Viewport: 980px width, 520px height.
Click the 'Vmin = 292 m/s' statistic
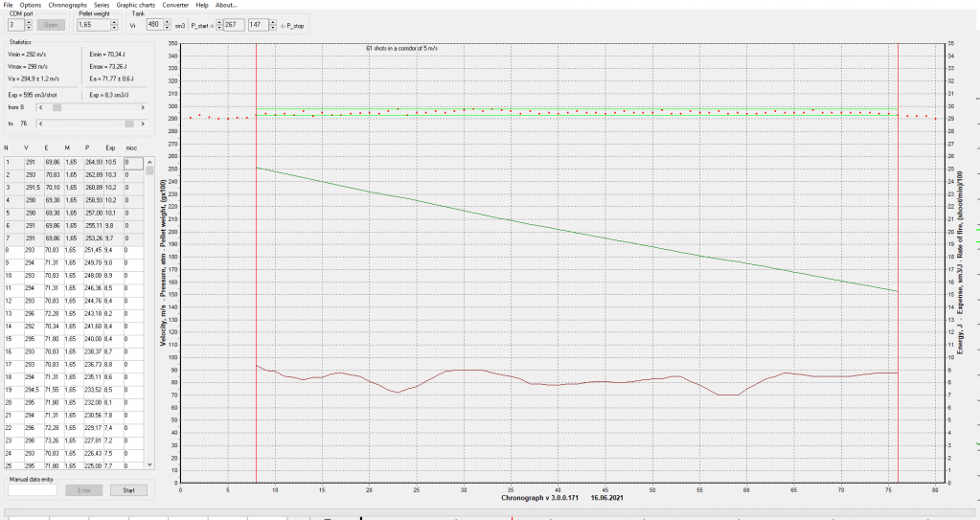[x=27, y=55]
